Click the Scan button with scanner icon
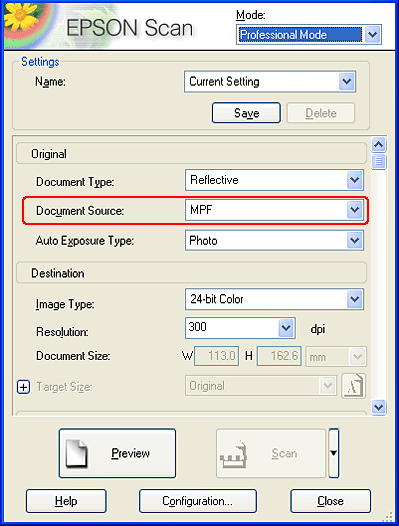Image resolution: width=399 pixels, height=526 pixels. [x=271, y=453]
